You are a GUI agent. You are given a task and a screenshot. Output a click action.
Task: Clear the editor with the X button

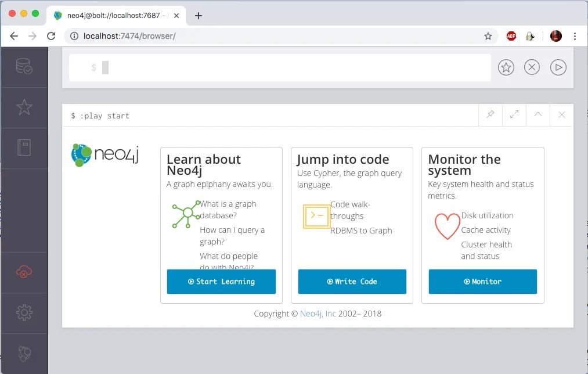point(532,67)
